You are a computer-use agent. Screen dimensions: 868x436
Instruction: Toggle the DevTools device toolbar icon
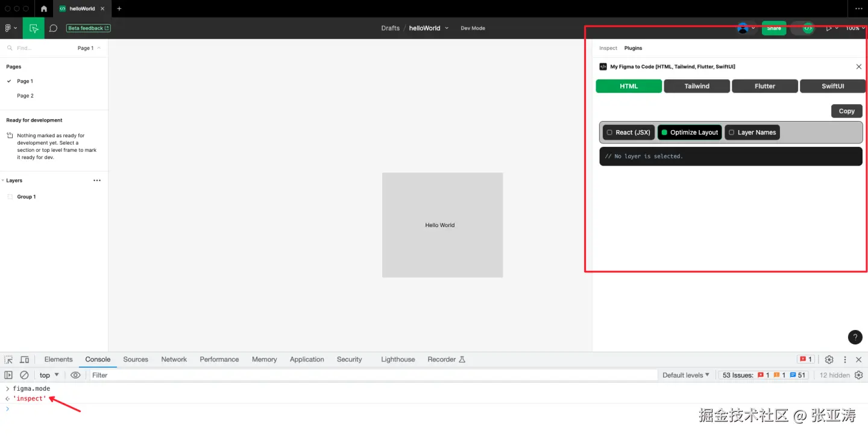[25, 360]
